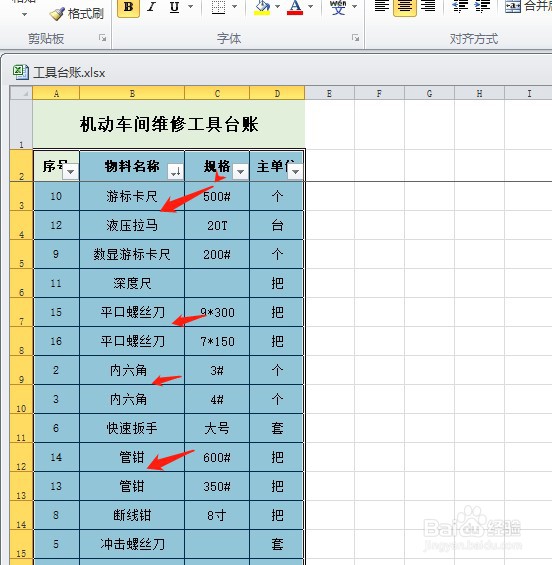
Task: Click the 工具台账.xlsx workbook icon
Action: tap(21, 72)
